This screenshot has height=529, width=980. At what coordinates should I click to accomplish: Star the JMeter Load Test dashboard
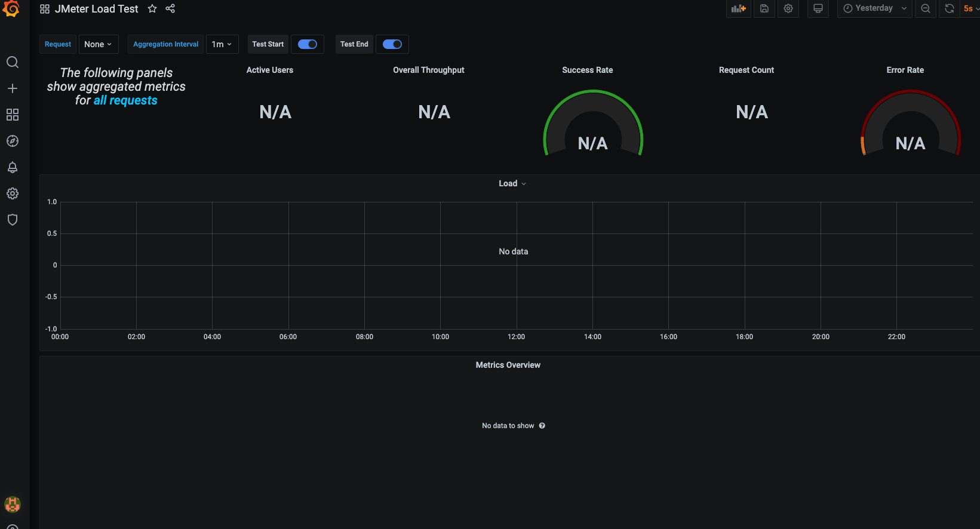[x=152, y=8]
